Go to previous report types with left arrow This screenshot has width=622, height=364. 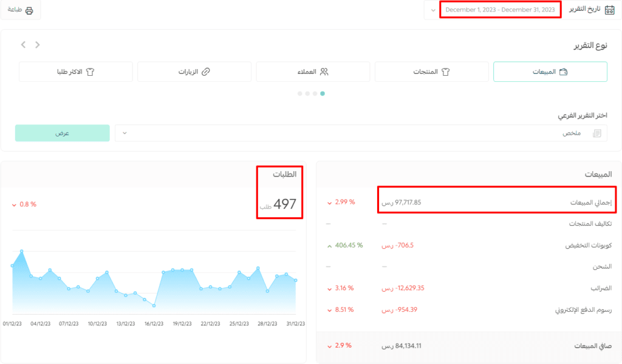click(24, 45)
